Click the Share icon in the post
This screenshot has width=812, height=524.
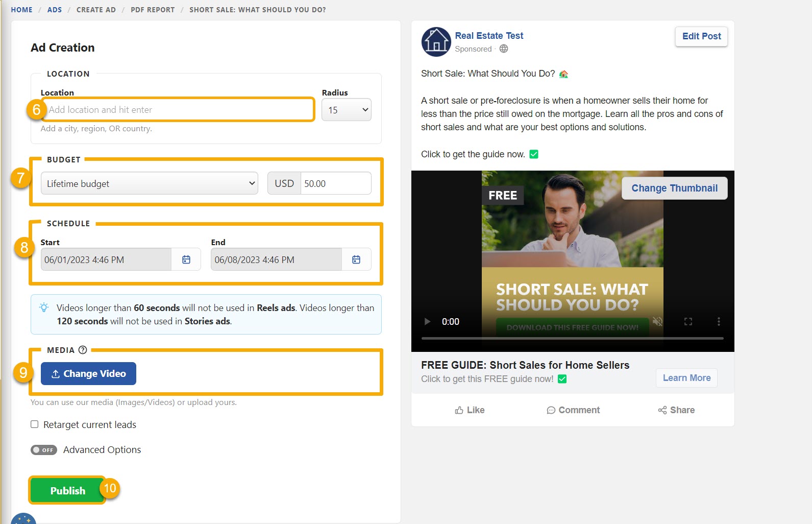pos(662,410)
